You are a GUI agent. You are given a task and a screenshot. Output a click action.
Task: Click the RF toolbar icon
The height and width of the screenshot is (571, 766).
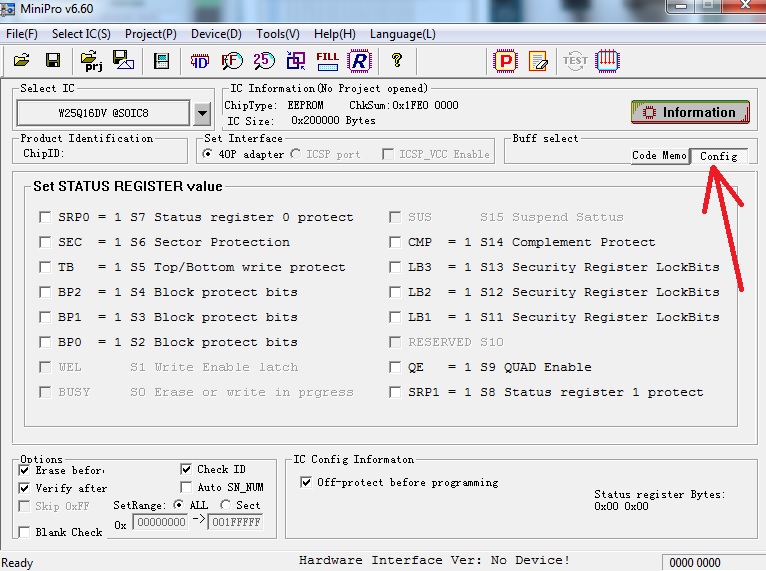(x=232, y=61)
